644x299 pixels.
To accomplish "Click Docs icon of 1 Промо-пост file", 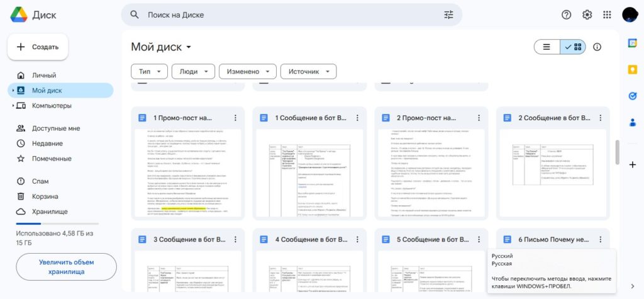I will tap(142, 118).
